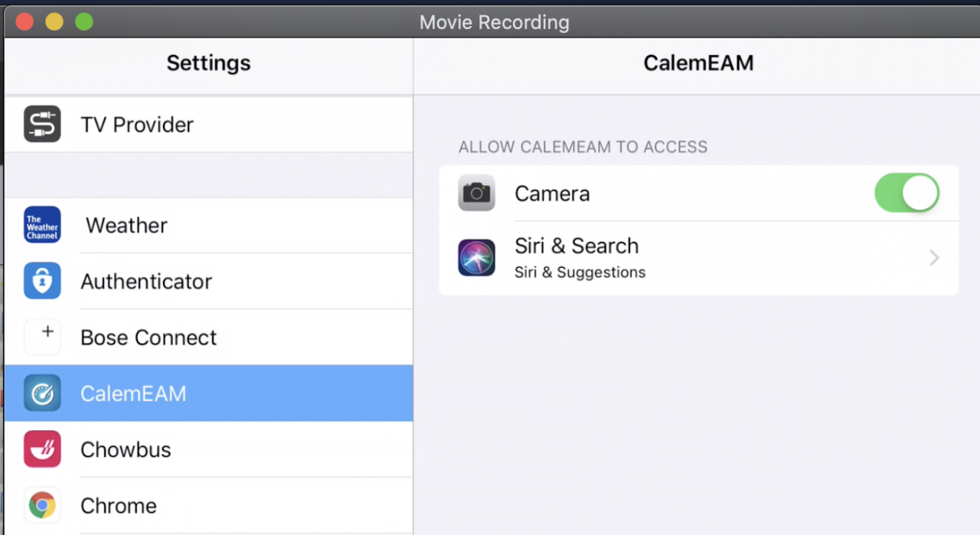The image size is (980, 535).
Task: Click the Movie Recording window title
Action: (494, 22)
